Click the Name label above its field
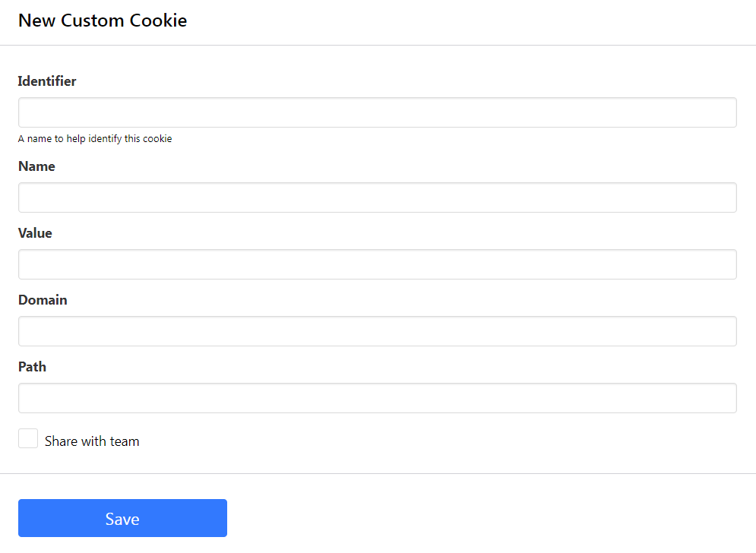Screen dimensions: 756x553 pyautogui.click(x=36, y=166)
